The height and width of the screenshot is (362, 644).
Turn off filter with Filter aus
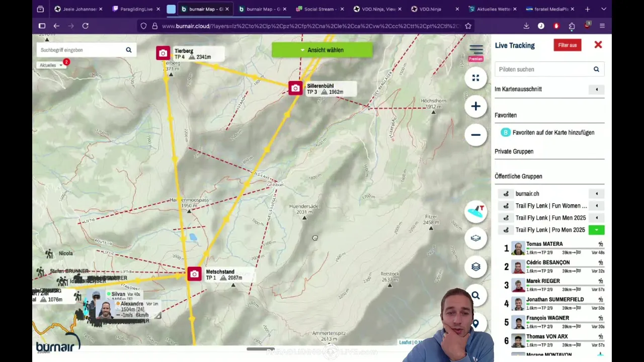(x=568, y=45)
